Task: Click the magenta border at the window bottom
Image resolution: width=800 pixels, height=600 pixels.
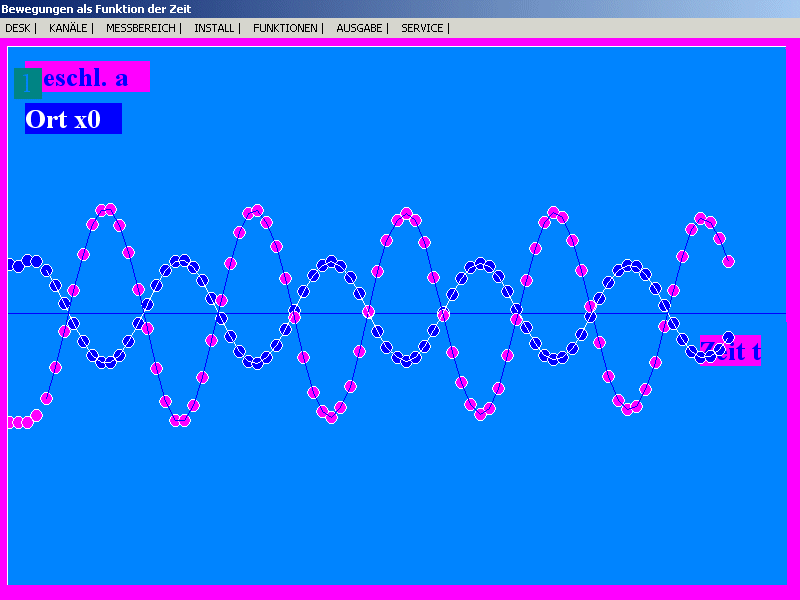Action: coord(400,592)
